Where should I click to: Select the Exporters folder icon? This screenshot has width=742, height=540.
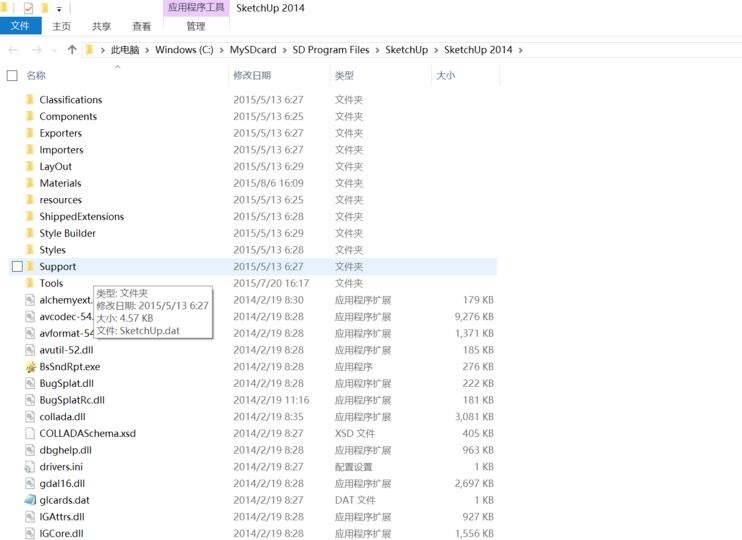click(x=30, y=133)
